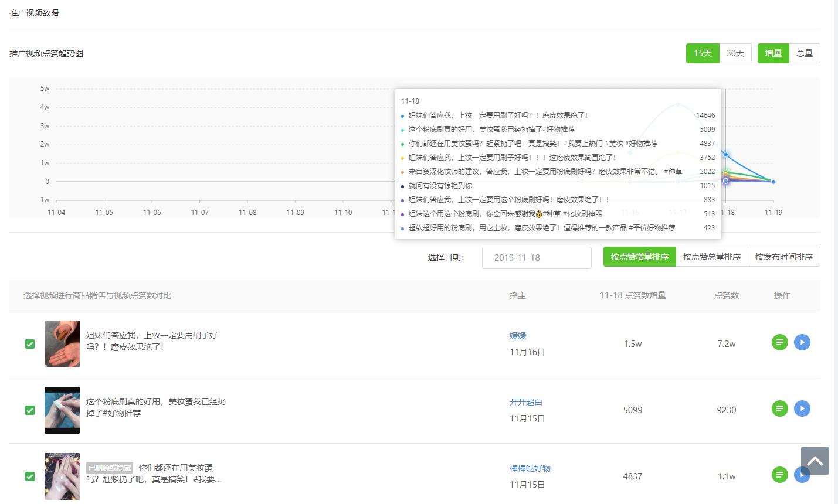Image resolution: width=838 pixels, height=504 pixels.
Task: Click the 7.2w like count for 媛媛
Action: (x=727, y=344)
